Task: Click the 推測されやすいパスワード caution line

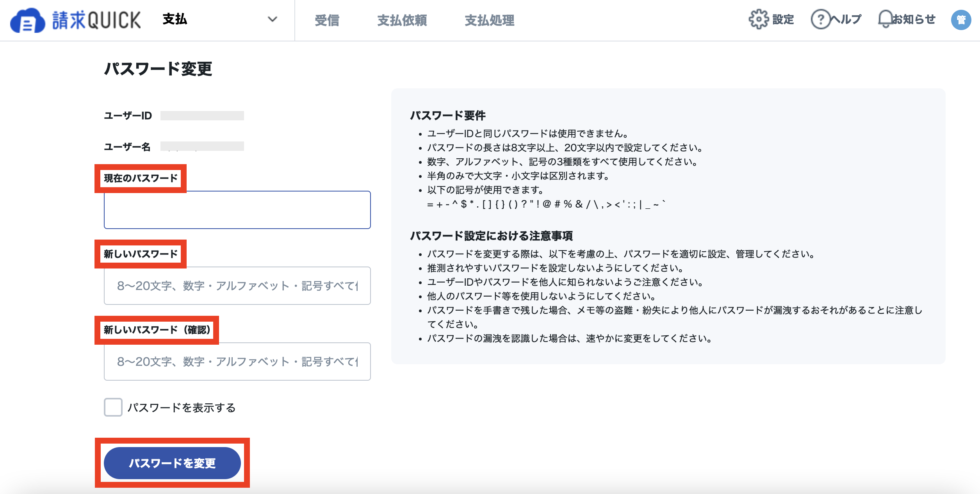Action: 556,268
